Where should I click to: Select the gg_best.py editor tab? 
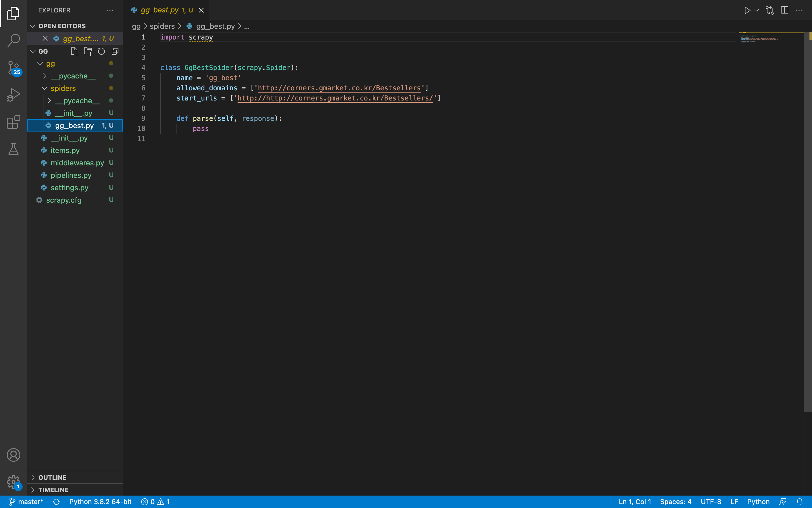[x=167, y=10]
